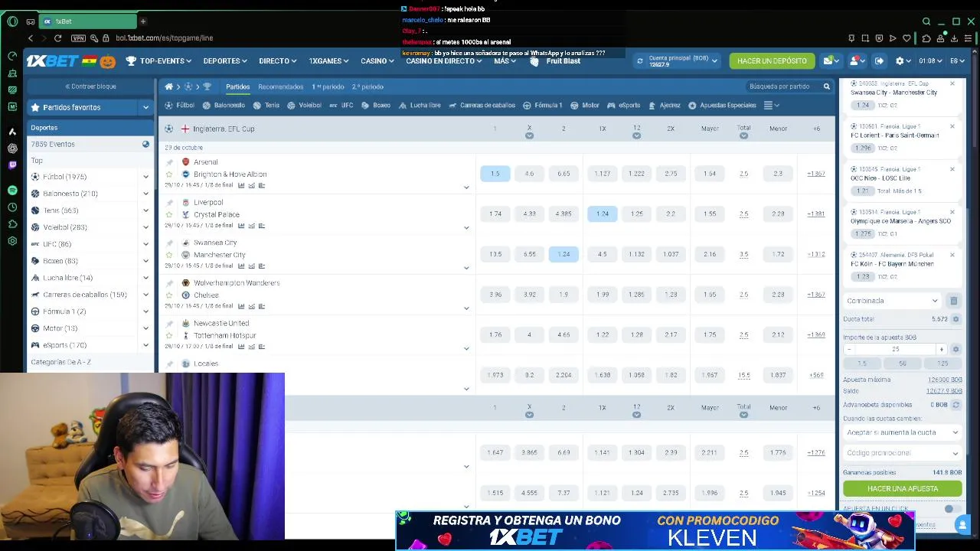Select Liverpool 1X odds 1.24

pos(603,214)
